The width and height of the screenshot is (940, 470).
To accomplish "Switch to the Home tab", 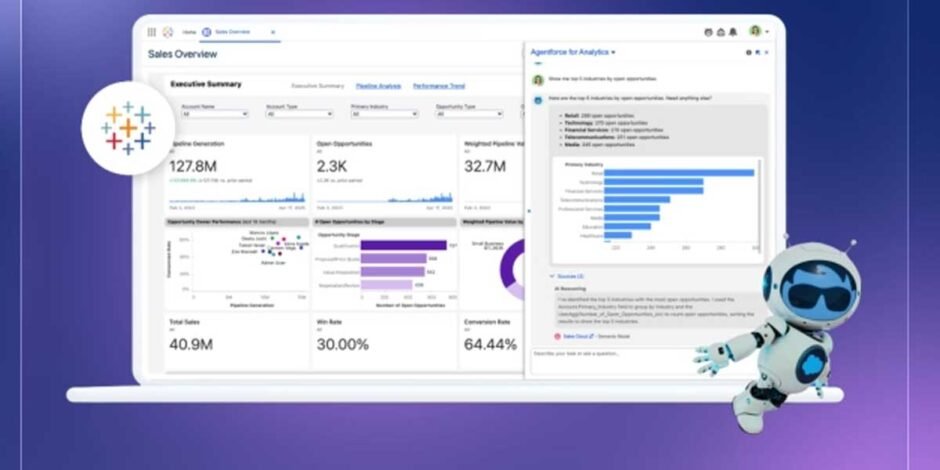I will tap(189, 32).
